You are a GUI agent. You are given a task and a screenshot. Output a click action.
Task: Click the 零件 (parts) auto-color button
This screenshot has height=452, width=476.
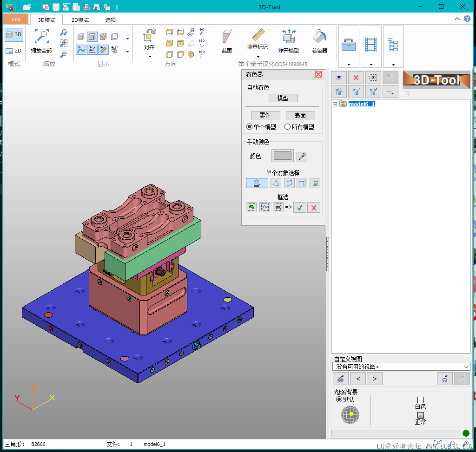click(x=265, y=115)
